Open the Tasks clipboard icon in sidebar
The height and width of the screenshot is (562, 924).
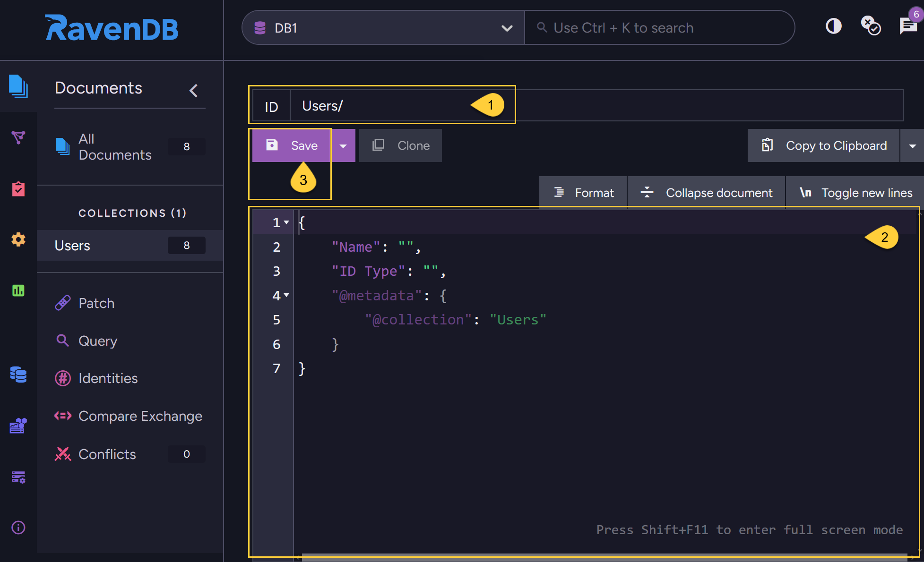(x=18, y=189)
